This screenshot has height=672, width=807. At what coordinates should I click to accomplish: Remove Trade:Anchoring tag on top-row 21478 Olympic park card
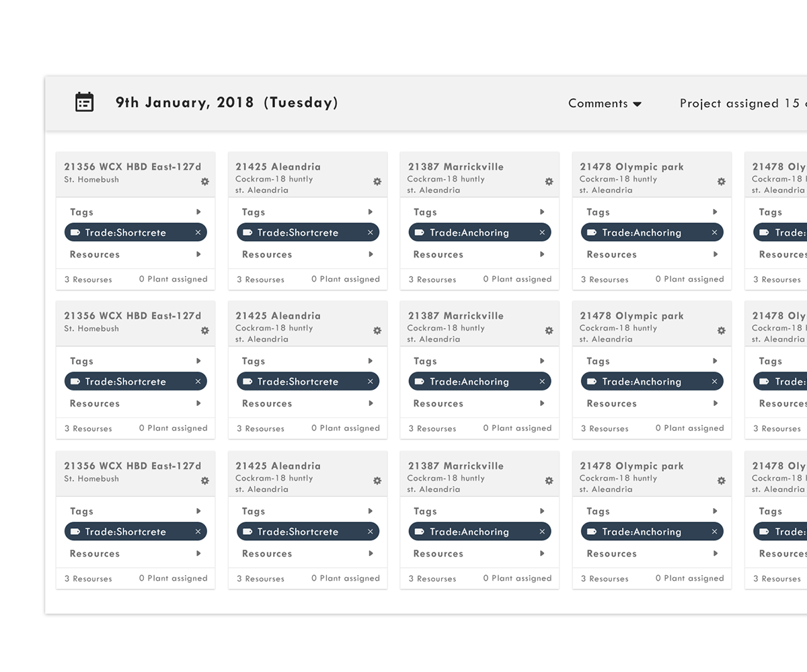[714, 233]
